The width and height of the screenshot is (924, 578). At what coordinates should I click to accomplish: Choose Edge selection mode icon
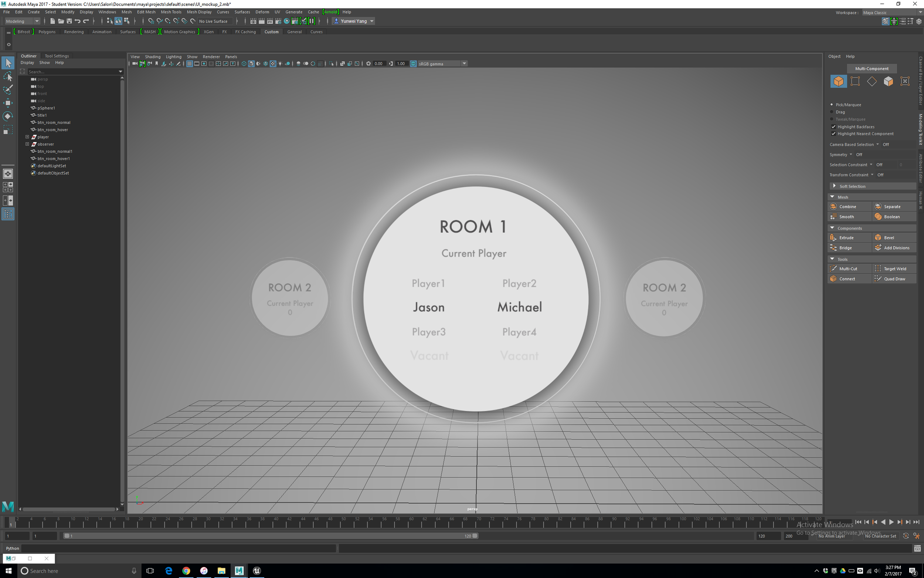pos(872,81)
